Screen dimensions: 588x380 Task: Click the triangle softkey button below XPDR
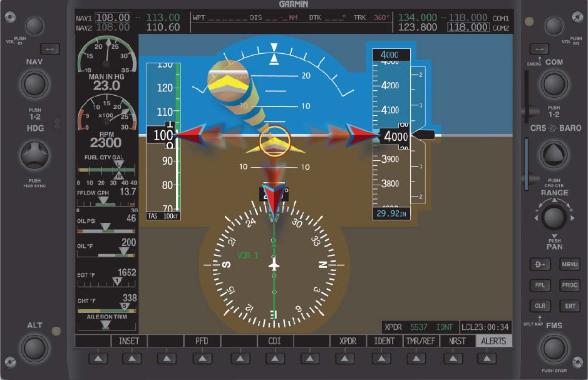tap(345, 359)
